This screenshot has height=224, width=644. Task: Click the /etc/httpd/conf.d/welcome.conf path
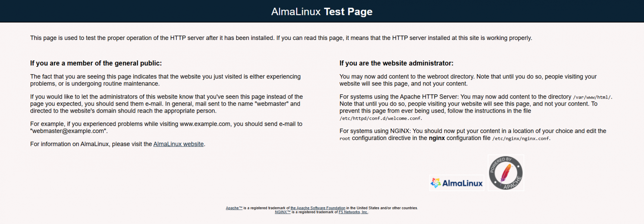pos(380,118)
